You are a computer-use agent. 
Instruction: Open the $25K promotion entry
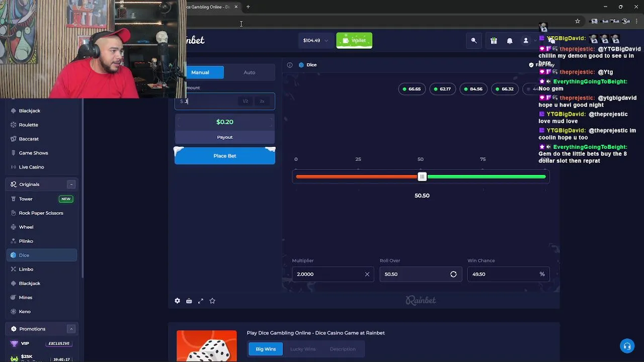point(42,357)
